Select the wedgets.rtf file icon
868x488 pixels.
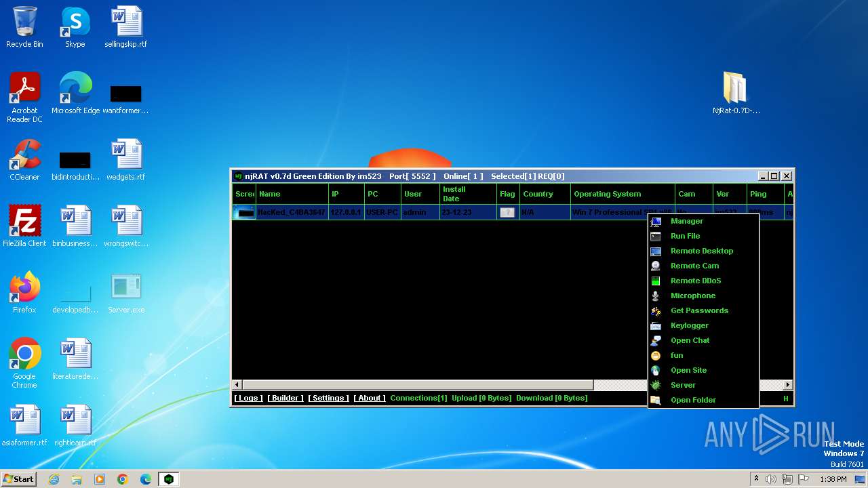[126, 161]
